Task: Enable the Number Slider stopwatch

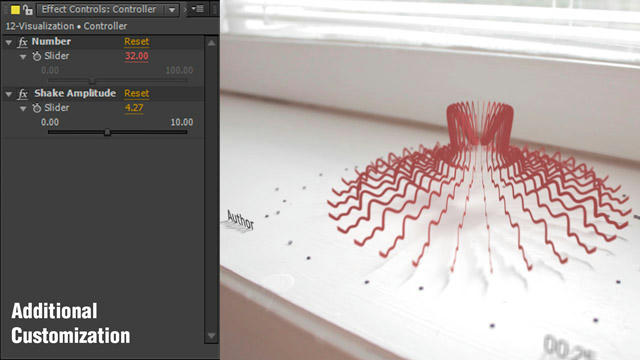Action: click(x=37, y=56)
